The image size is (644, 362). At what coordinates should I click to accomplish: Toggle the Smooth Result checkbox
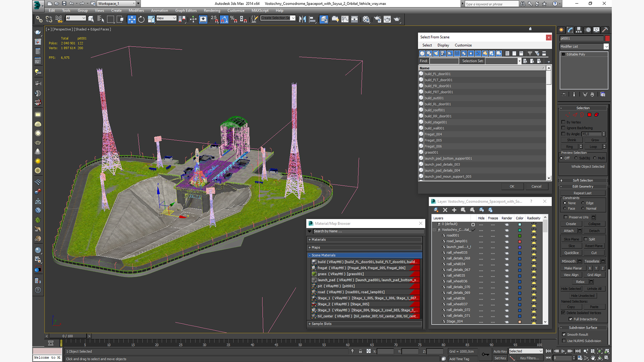point(564,335)
